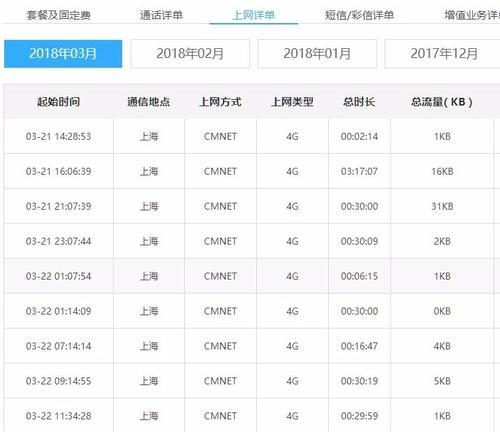The image size is (500, 432).
Task: Click the 2KB traffic value
Action: click(442, 241)
